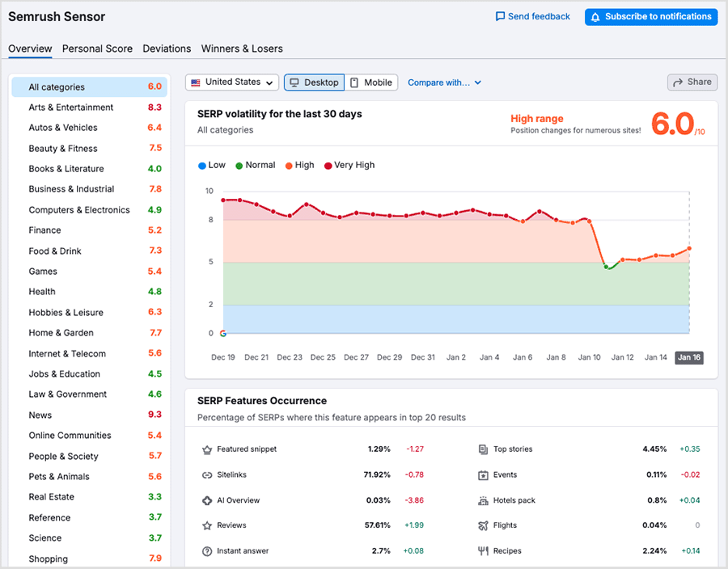Click the Recipes fork and knife icon
The width and height of the screenshot is (728, 569).
(484, 551)
